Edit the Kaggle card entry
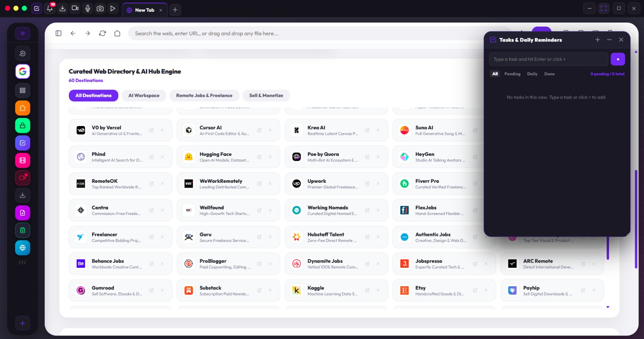 [x=367, y=290]
